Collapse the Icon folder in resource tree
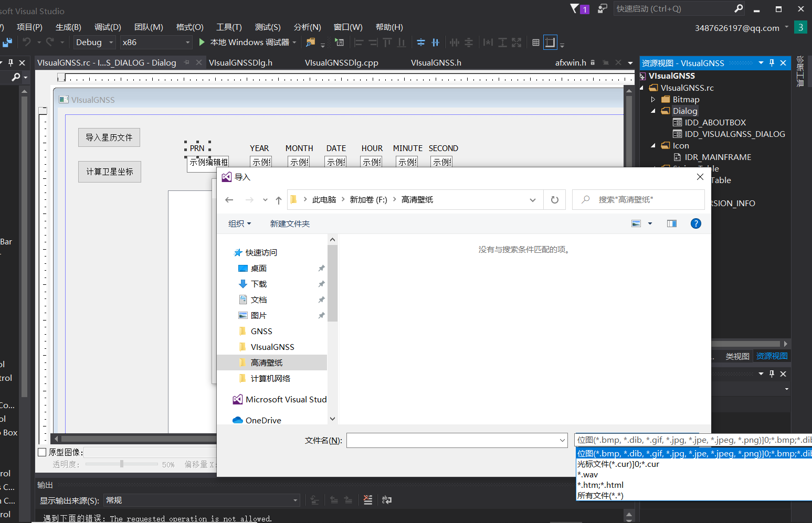This screenshot has width=812, height=523. 653,145
